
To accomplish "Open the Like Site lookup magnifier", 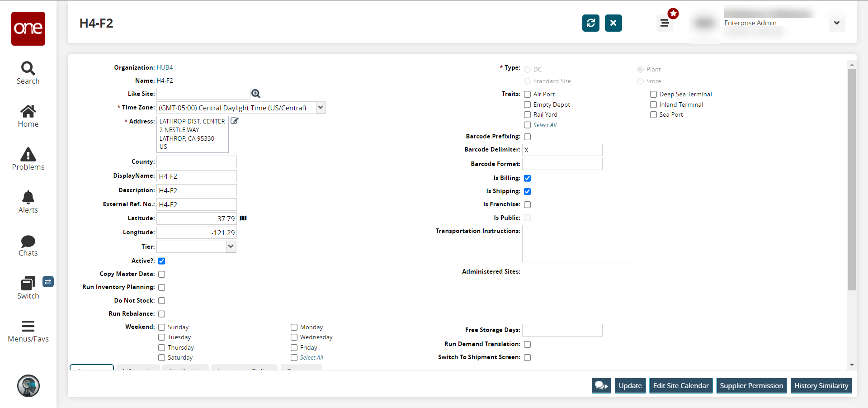I will 256,94.
